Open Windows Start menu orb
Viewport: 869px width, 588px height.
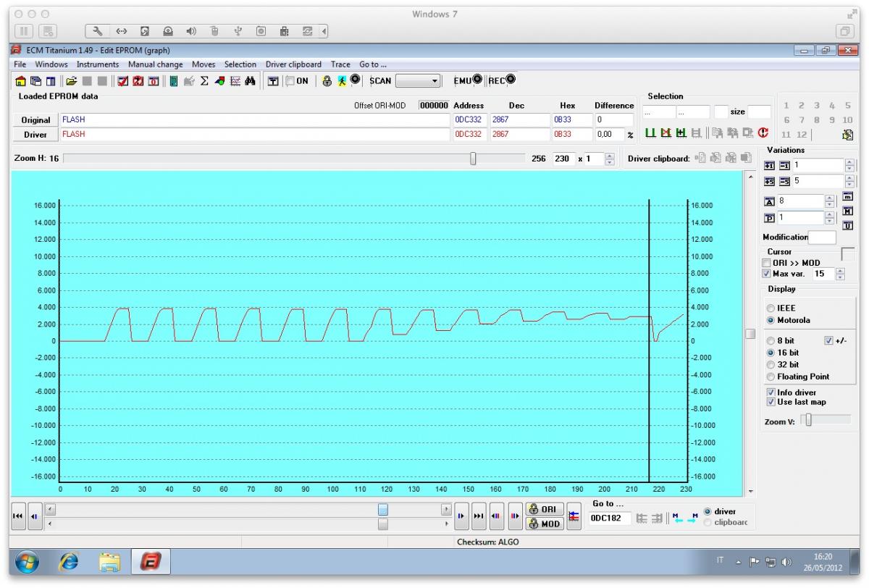27,562
